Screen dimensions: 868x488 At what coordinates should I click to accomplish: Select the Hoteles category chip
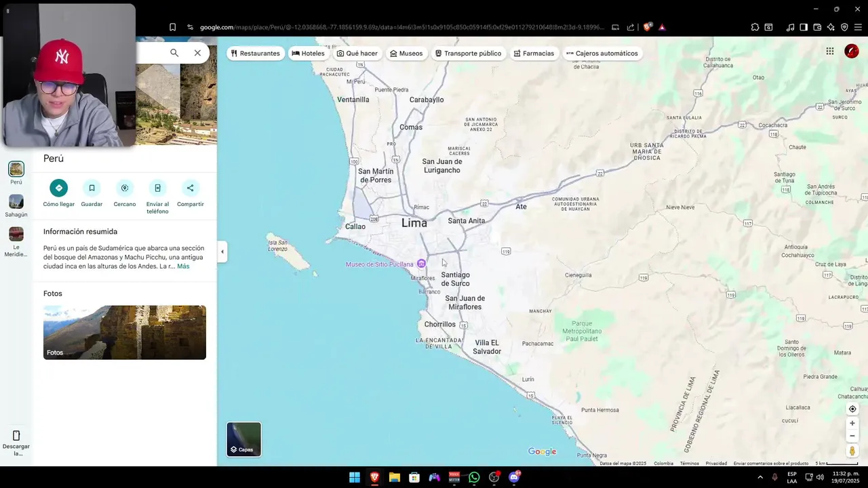pos(309,54)
